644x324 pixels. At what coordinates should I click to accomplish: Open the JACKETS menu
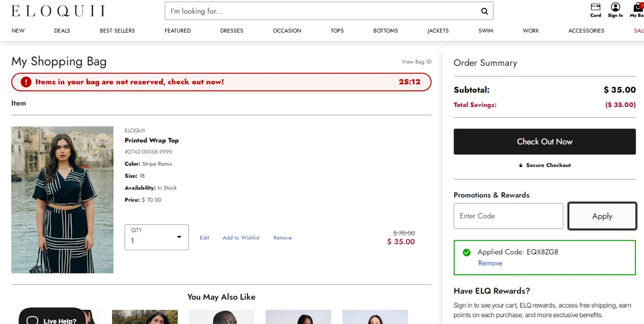[438, 31]
